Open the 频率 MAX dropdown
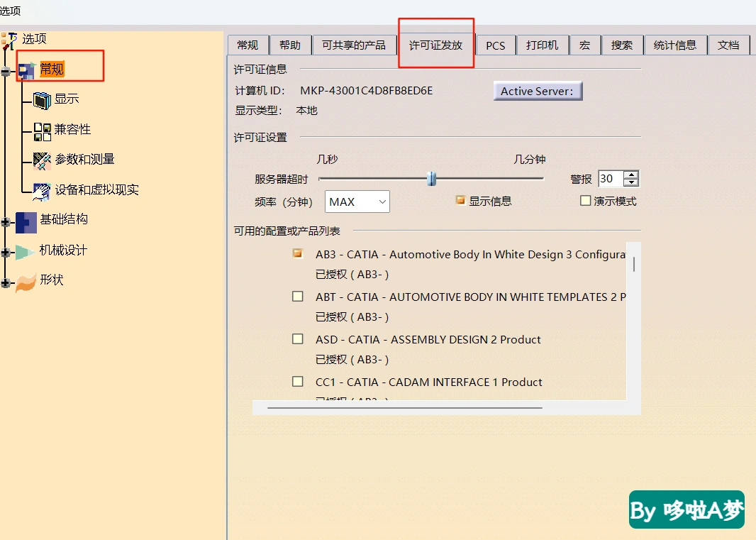The image size is (756, 540). [x=357, y=202]
